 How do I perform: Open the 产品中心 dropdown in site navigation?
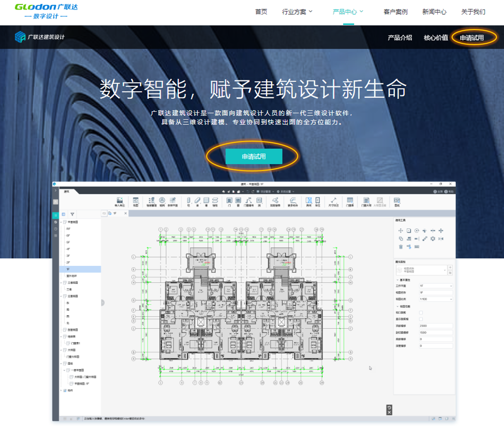coord(348,12)
